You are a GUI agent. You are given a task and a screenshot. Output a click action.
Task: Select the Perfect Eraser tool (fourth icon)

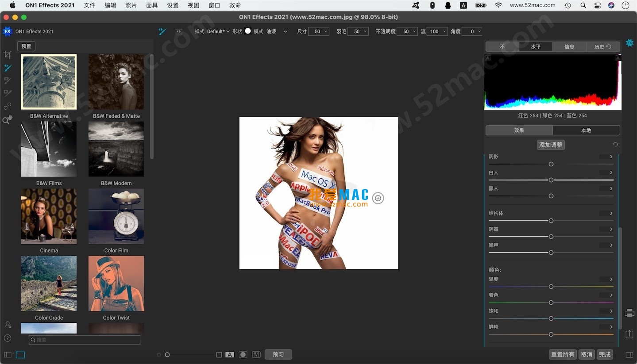click(8, 93)
